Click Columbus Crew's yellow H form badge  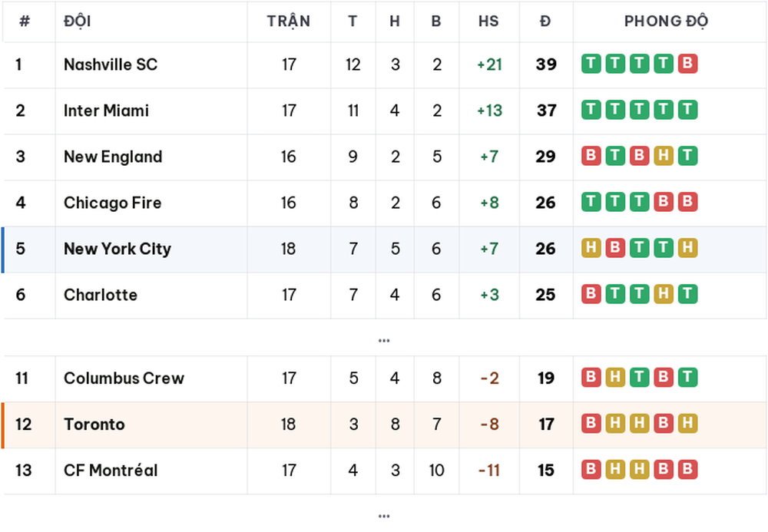pos(615,377)
